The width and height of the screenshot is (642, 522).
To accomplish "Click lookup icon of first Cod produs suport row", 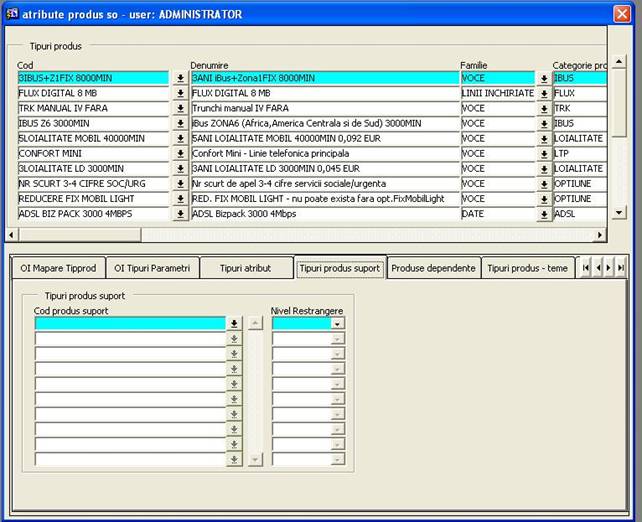I will click(235, 324).
